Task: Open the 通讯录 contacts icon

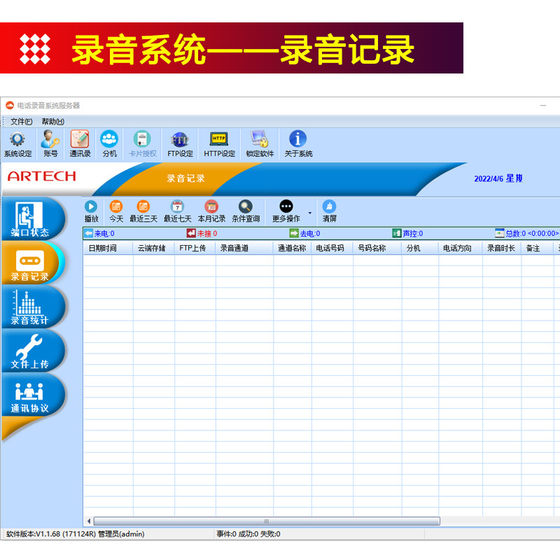Action: pos(80,144)
